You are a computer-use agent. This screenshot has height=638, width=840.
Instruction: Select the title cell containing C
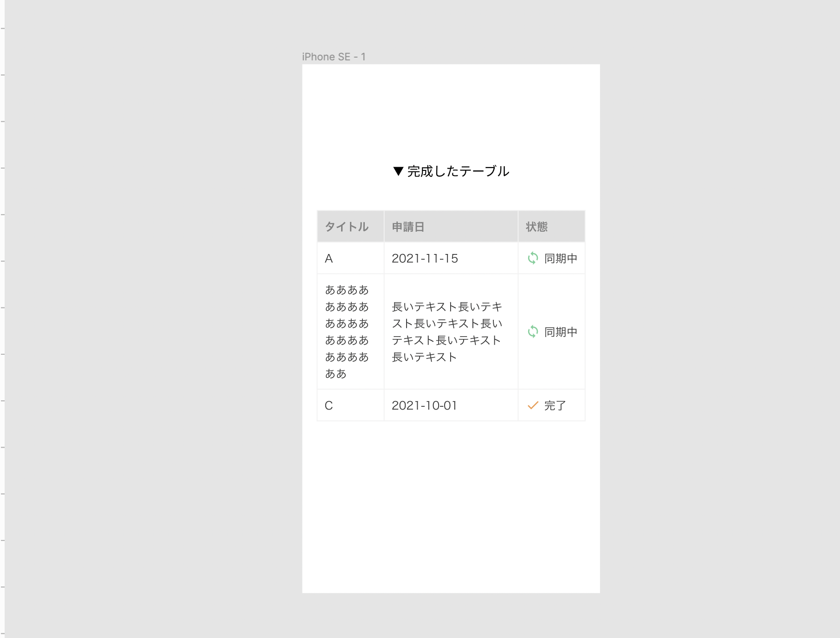[x=329, y=405]
